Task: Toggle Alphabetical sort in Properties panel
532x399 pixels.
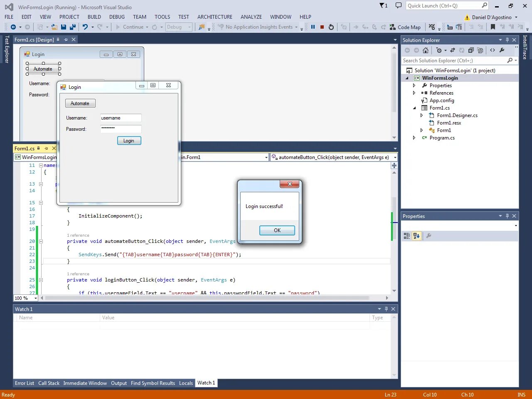Action: 416,236
